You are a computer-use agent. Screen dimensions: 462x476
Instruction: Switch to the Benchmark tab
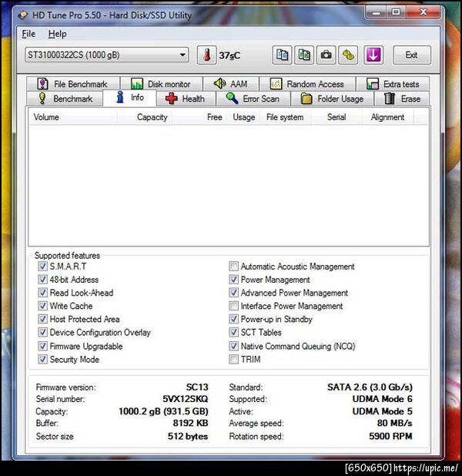(x=65, y=99)
